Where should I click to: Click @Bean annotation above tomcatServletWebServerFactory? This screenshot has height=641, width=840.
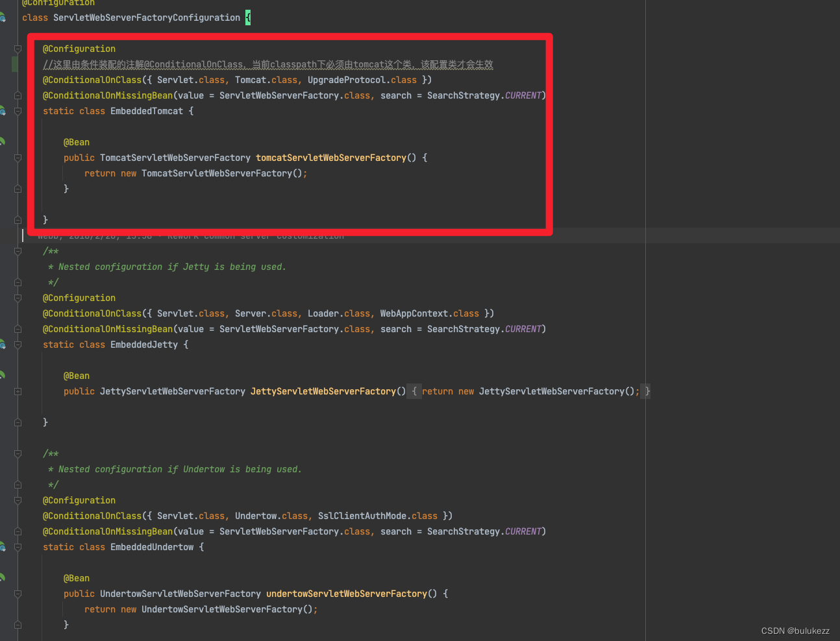pyautogui.click(x=77, y=142)
